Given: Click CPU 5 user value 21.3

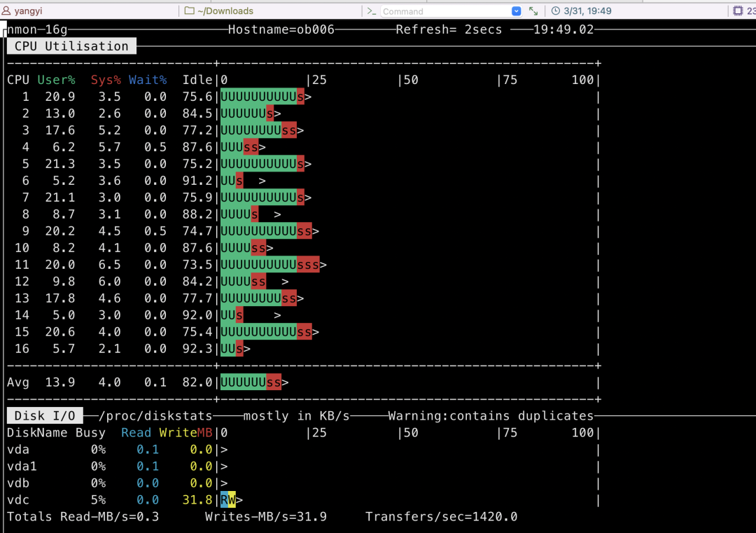Looking at the screenshot, I should 60,164.
